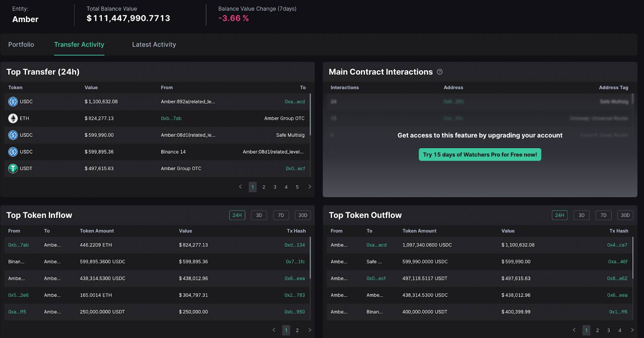644x338 pixels.
Task: Open outflow tx hash 0x8...a62
Action: [x=617, y=278]
